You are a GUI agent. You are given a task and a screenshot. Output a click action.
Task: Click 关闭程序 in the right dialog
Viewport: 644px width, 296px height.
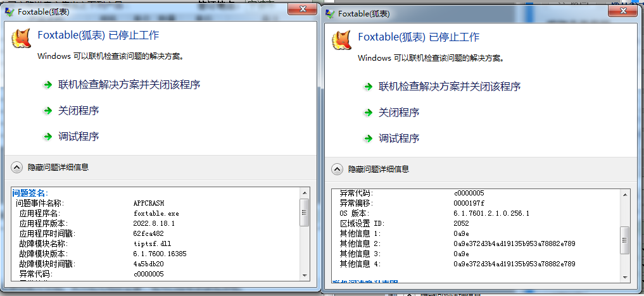(399, 113)
